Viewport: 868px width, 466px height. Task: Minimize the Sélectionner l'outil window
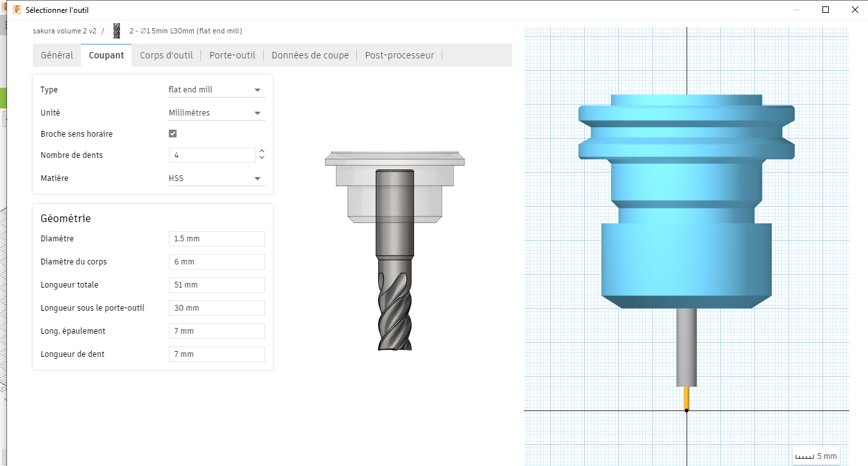[x=796, y=10]
